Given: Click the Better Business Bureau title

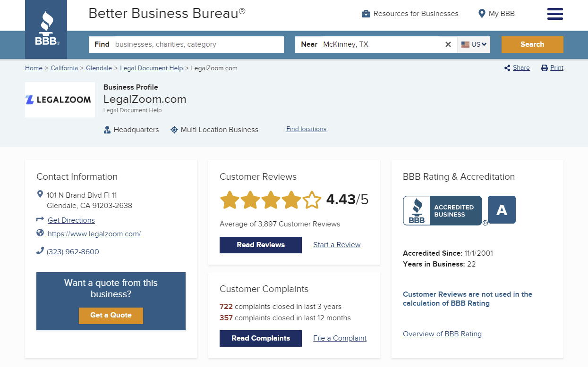Looking at the screenshot, I should pos(167,13).
